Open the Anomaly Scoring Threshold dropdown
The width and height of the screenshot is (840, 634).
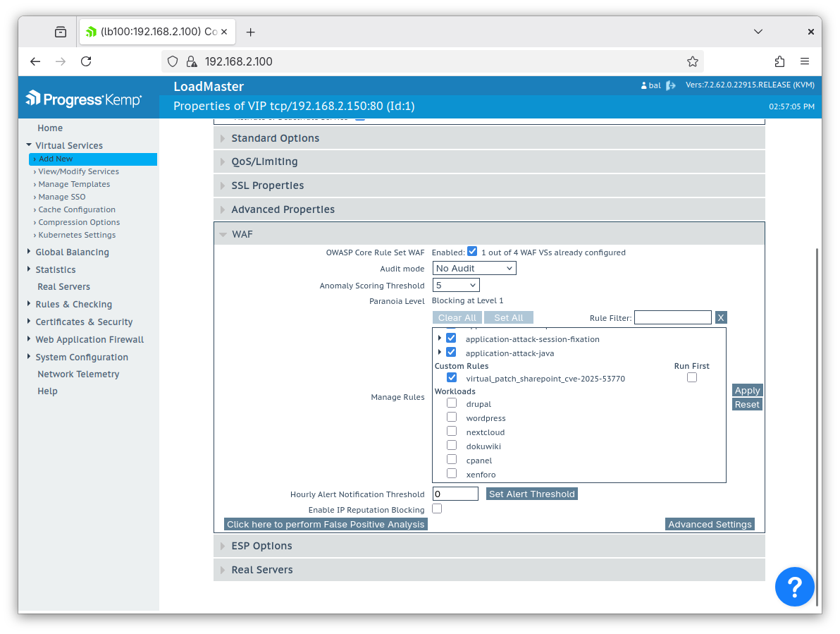click(455, 285)
